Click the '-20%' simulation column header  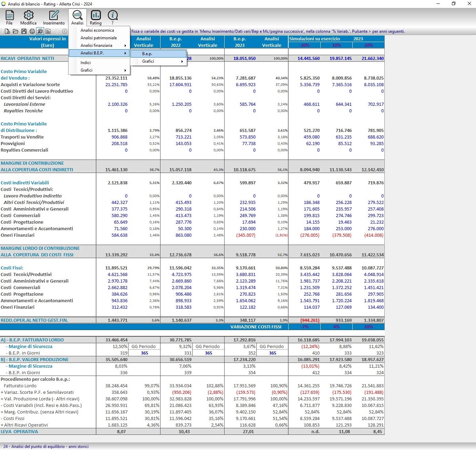click(x=304, y=45)
